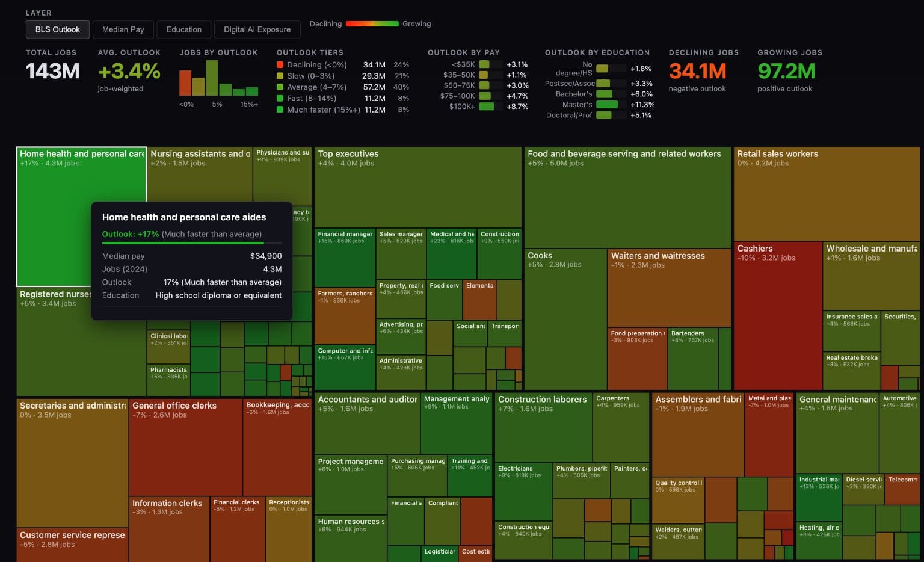
Task: Click the Fast (8–14%) legend square
Action: 280,98
